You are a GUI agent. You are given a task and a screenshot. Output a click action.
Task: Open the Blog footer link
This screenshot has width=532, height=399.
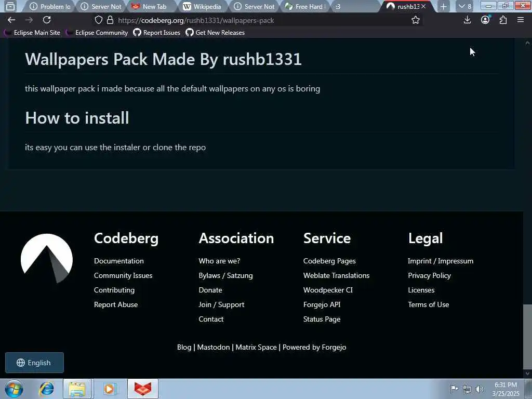pyautogui.click(x=184, y=347)
